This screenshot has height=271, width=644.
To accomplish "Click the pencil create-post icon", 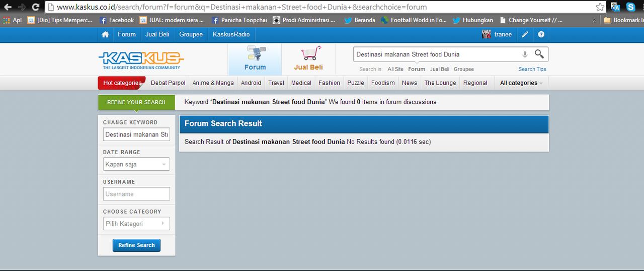I will (525, 34).
